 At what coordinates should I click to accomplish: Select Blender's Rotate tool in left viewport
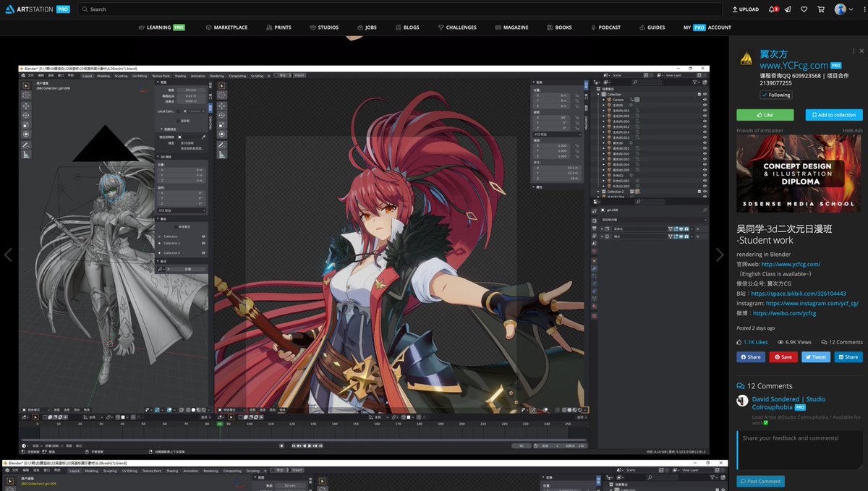pyautogui.click(x=26, y=115)
